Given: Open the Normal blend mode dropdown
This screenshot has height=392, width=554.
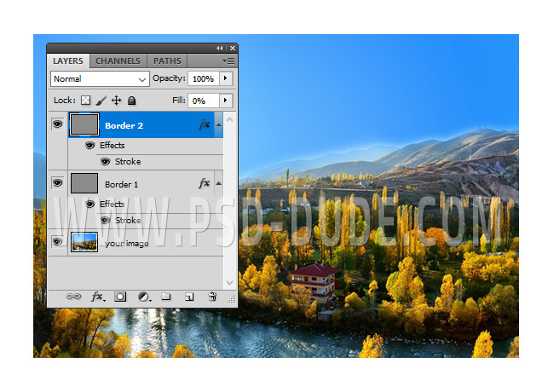Looking at the screenshot, I should [x=100, y=78].
